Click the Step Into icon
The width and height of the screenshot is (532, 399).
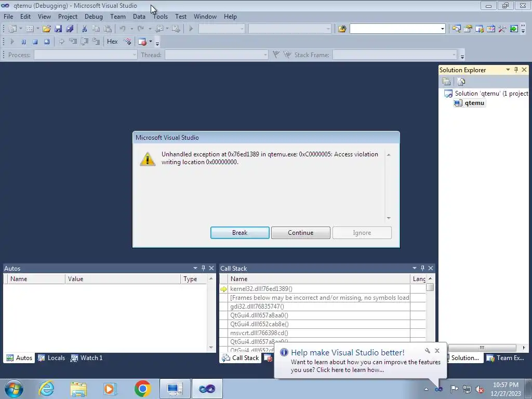click(x=73, y=42)
